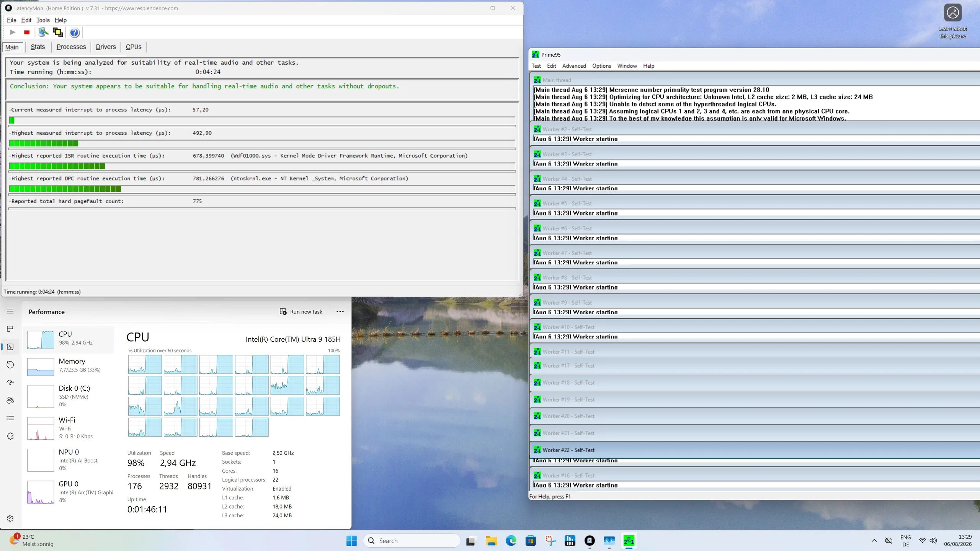Open the File menu in LatencyMon

(11, 20)
